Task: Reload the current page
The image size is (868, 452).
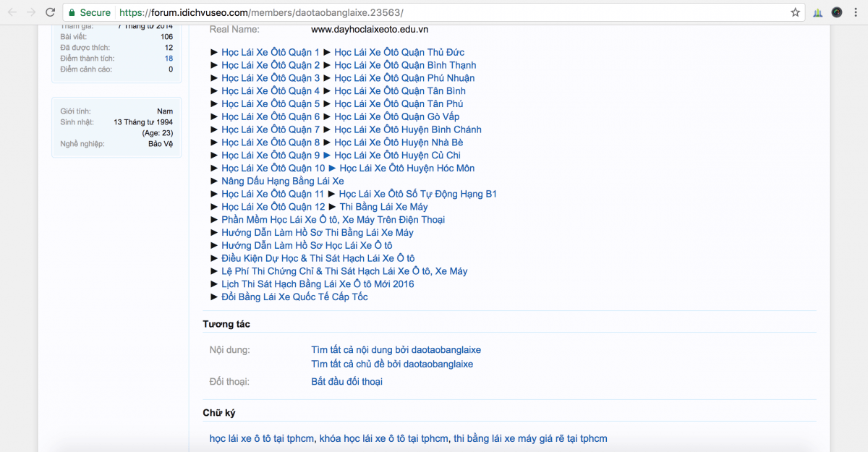Action: (50, 12)
